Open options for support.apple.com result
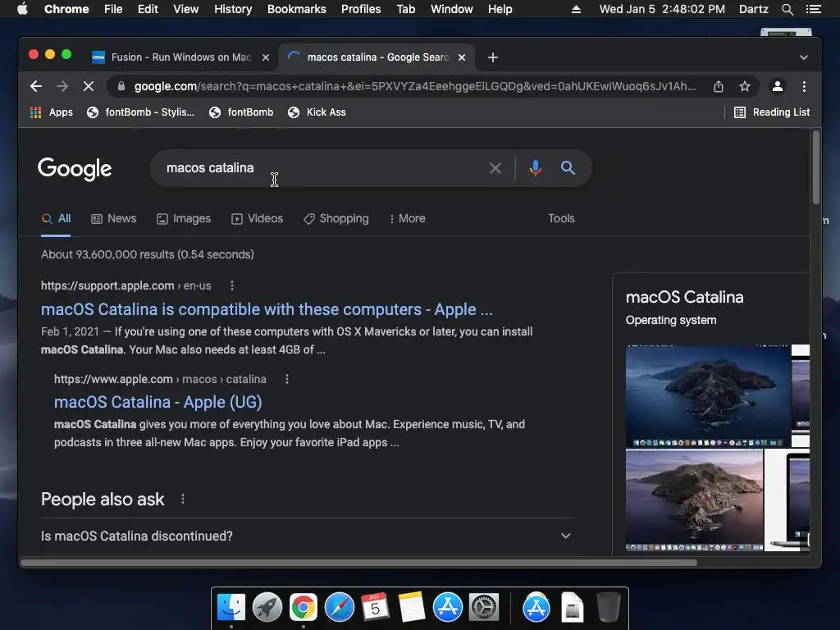The image size is (840, 630). [232, 285]
